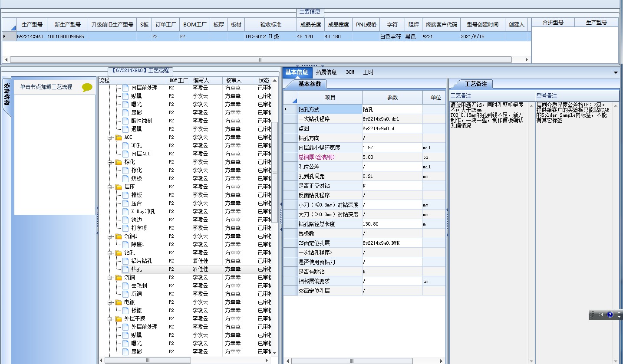This screenshot has height=364, width=623.
Task: Switch to the 拓展信息 tab
Action: tap(326, 72)
